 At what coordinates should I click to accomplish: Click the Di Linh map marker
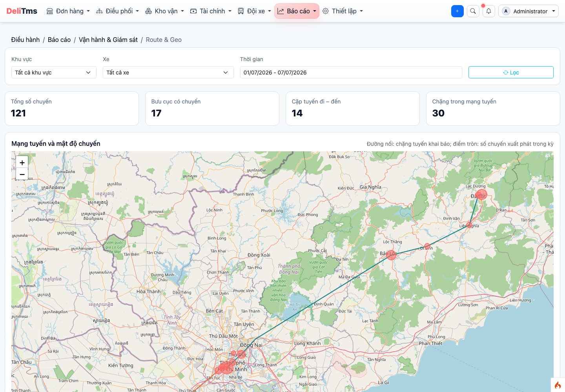427,247
